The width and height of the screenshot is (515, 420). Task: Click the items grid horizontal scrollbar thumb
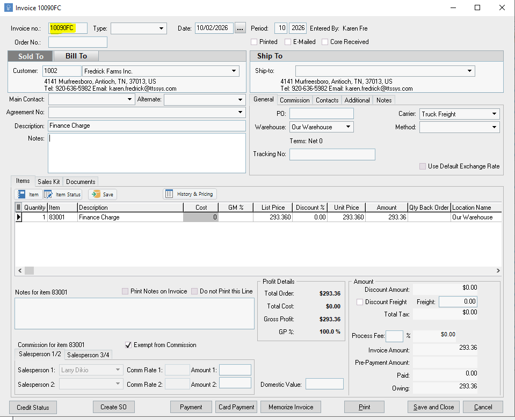click(29, 270)
